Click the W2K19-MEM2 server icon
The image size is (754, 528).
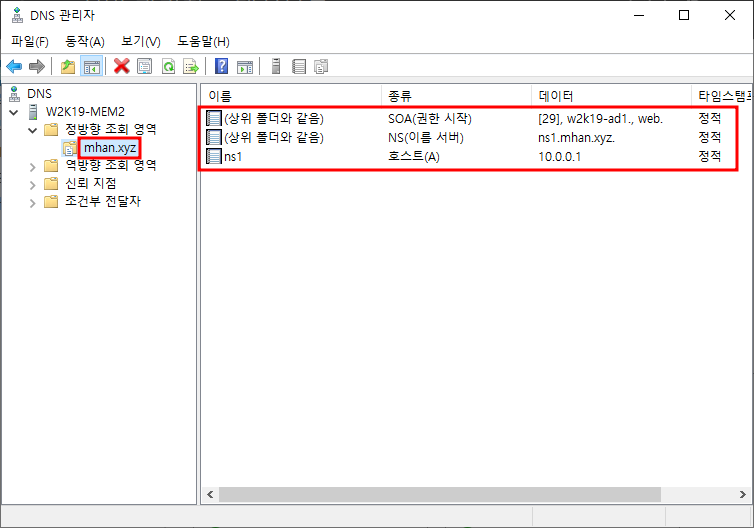coord(33,112)
